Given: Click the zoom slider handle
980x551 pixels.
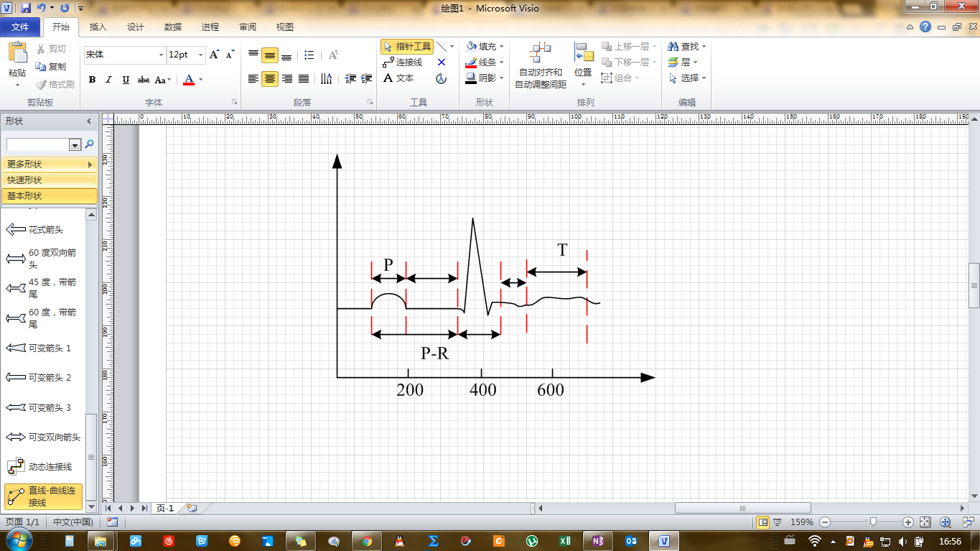Looking at the screenshot, I should tap(872, 522).
